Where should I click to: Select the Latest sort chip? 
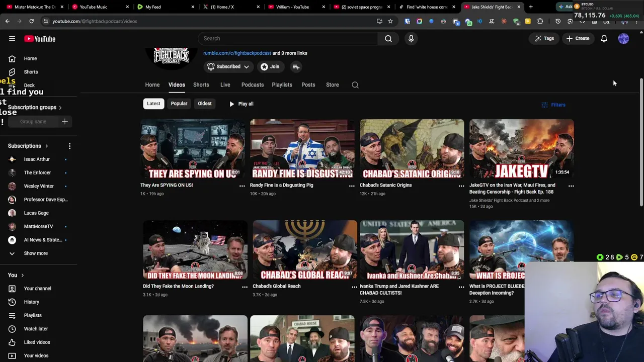click(x=153, y=104)
